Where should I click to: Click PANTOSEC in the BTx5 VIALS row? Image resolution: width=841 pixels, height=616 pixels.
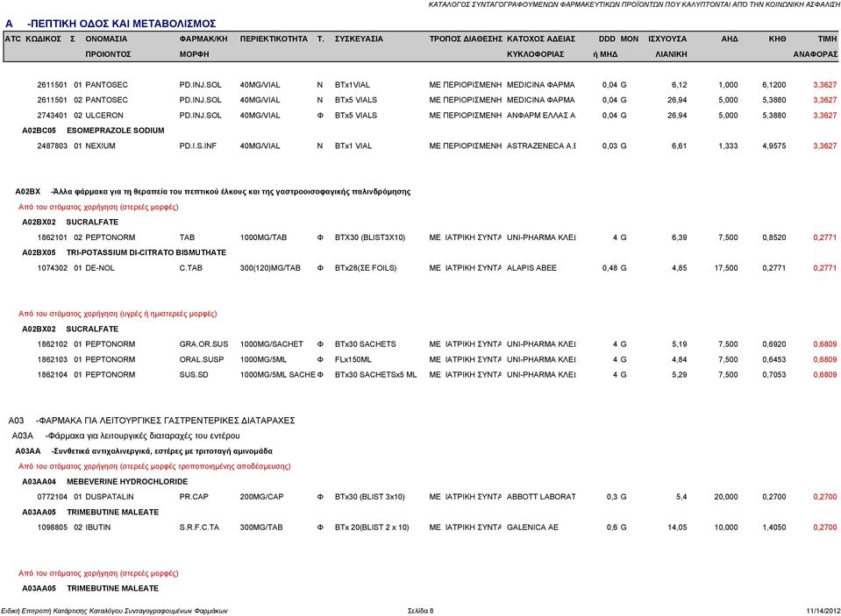coord(106,100)
